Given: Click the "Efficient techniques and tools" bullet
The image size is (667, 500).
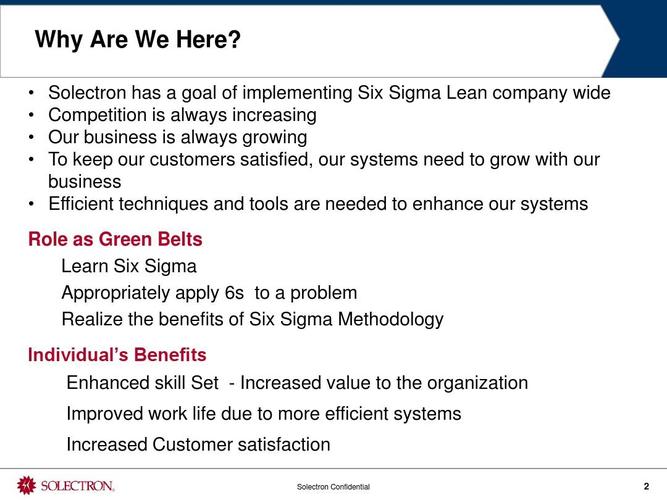Looking at the screenshot, I should tap(318, 204).
